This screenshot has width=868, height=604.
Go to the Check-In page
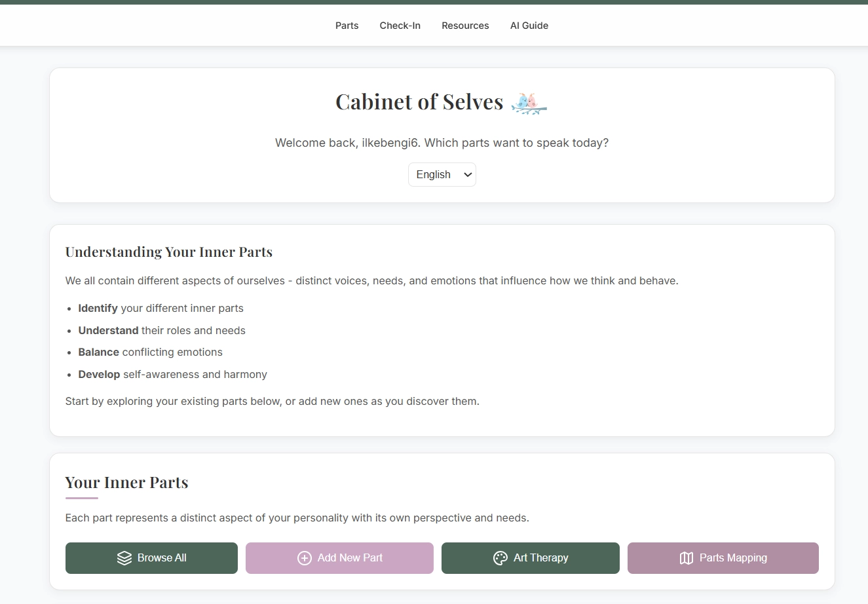(400, 26)
